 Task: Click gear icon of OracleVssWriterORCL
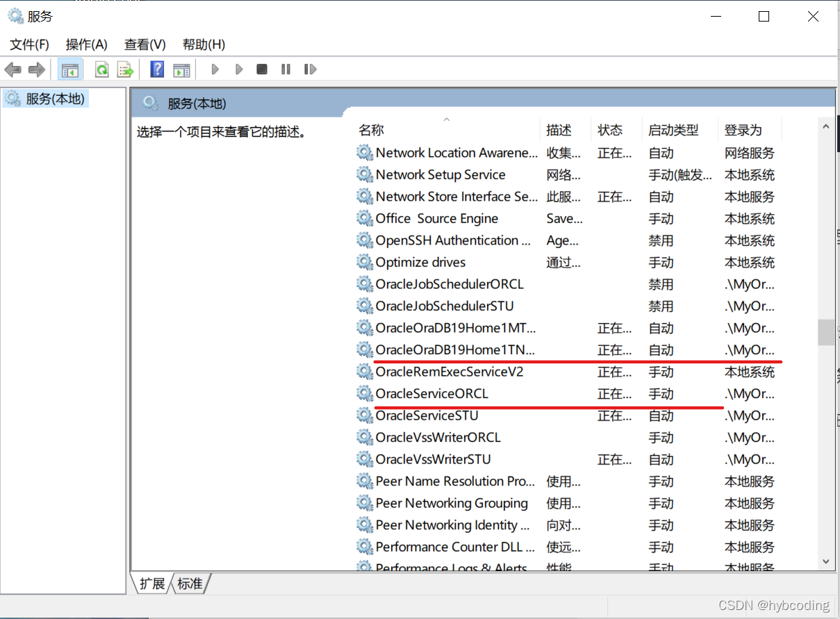pos(365,437)
